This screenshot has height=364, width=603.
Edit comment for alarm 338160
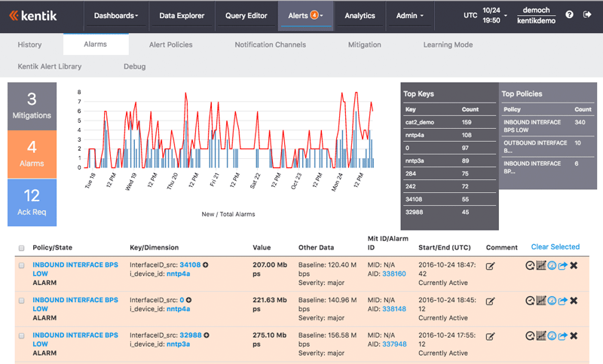491,266
